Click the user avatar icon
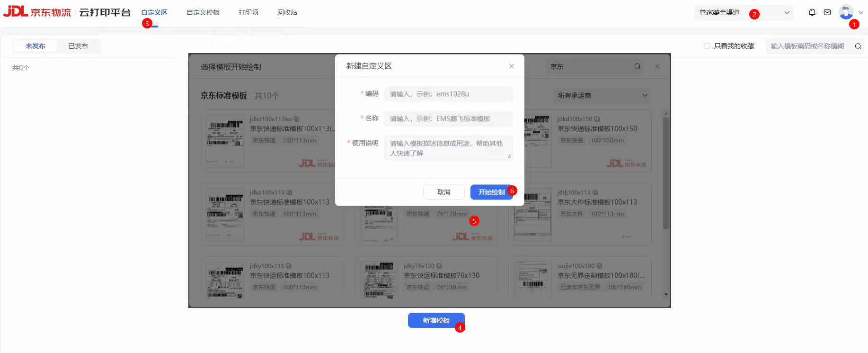868x353 pixels. 846,12
